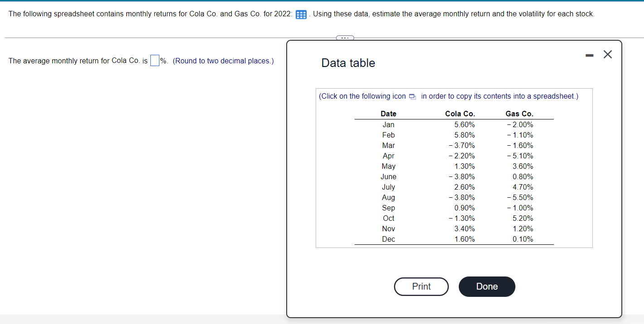
Task: Expand the ellipsis handle above the divider
Action: (345, 38)
